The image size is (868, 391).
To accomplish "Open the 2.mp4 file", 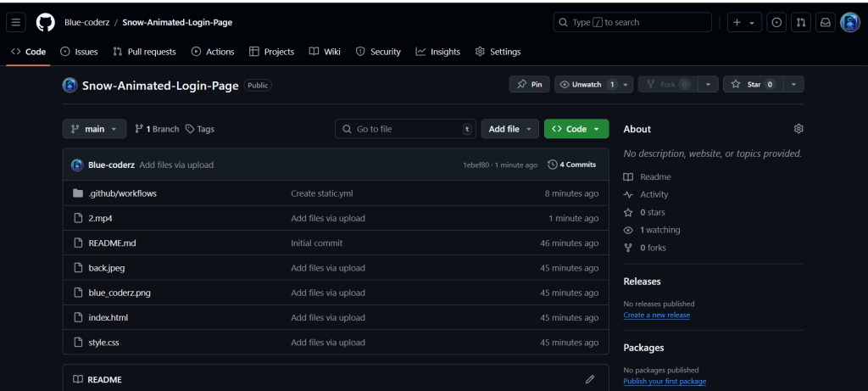I will (100, 218).
